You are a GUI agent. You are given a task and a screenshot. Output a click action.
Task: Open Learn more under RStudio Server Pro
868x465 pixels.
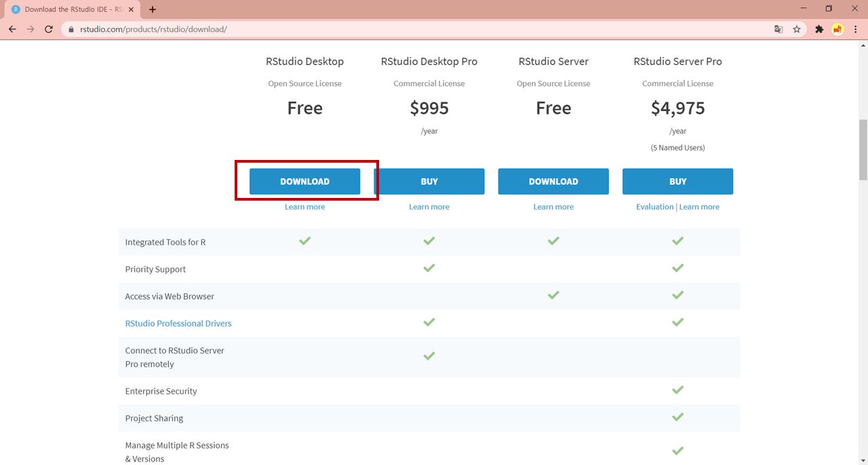[x=699, y=207]
